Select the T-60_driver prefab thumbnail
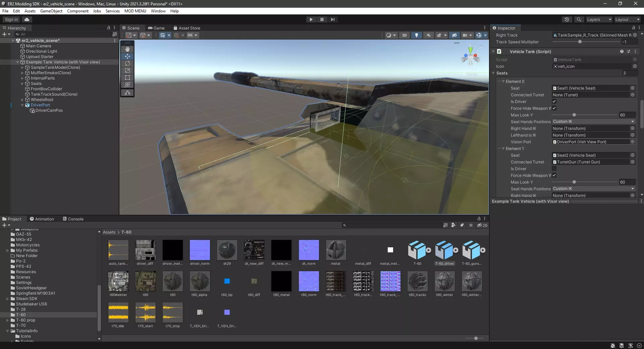This screenshot has width=644, height=349. coord(444,250)
